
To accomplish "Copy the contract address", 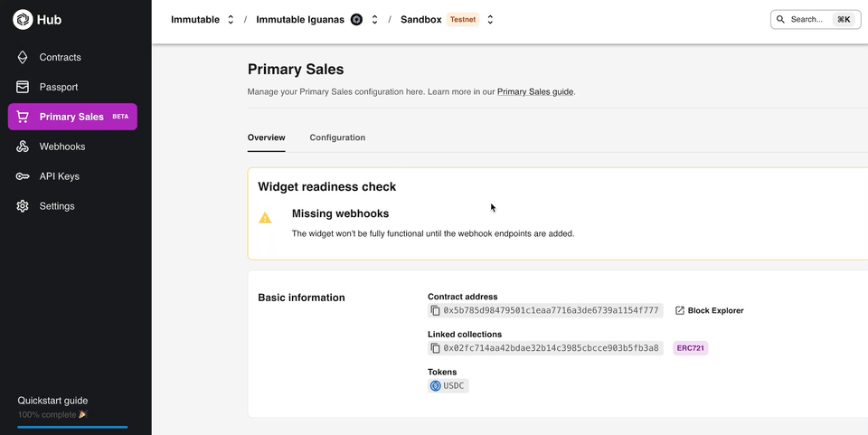I will pyautogui.click(x=436, y=310).
